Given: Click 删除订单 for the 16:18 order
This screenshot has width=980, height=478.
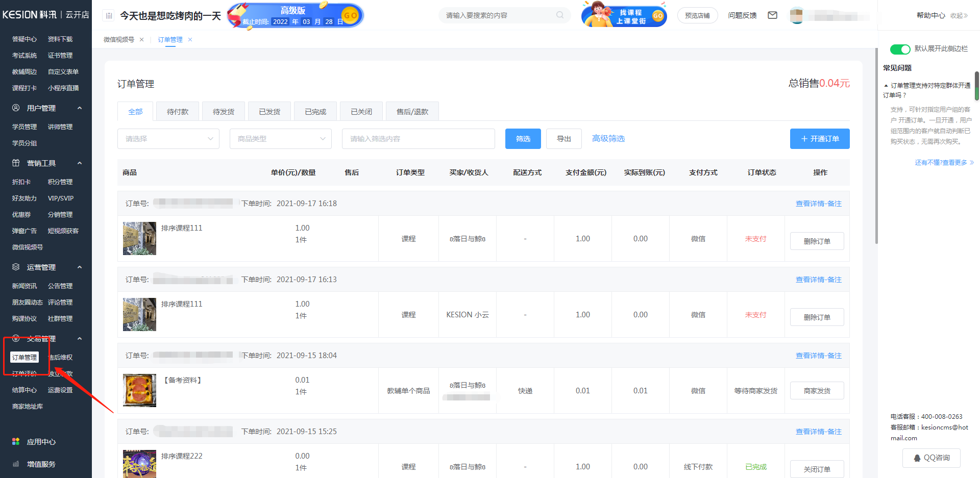Looking at the screenshot, I should tap(817, 241).
